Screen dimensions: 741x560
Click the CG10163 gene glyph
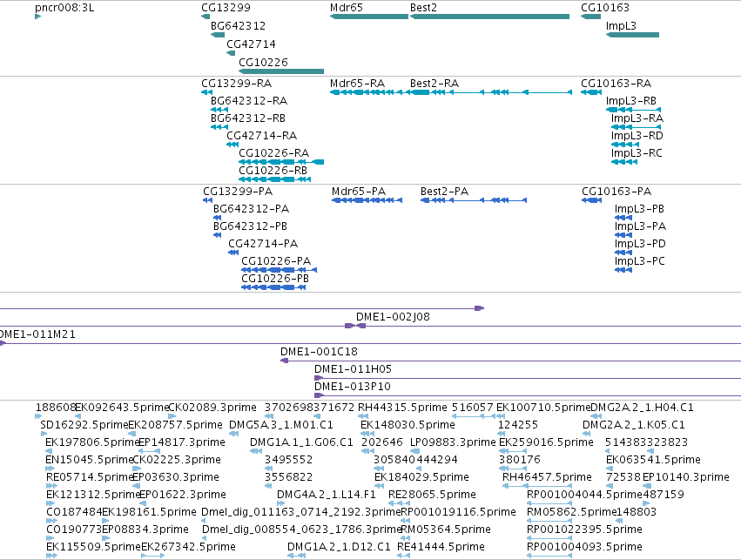590,17
